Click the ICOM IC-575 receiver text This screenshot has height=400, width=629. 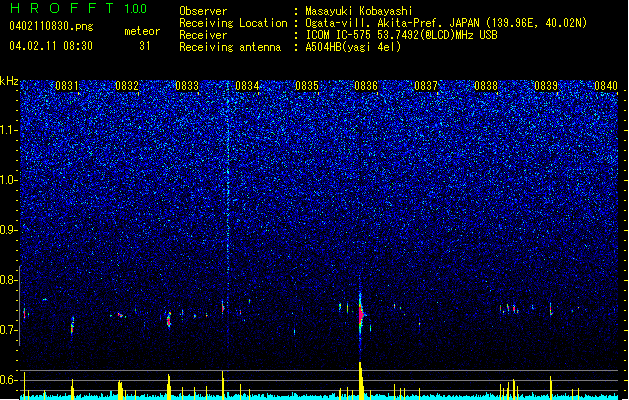(x=402, y=35)
